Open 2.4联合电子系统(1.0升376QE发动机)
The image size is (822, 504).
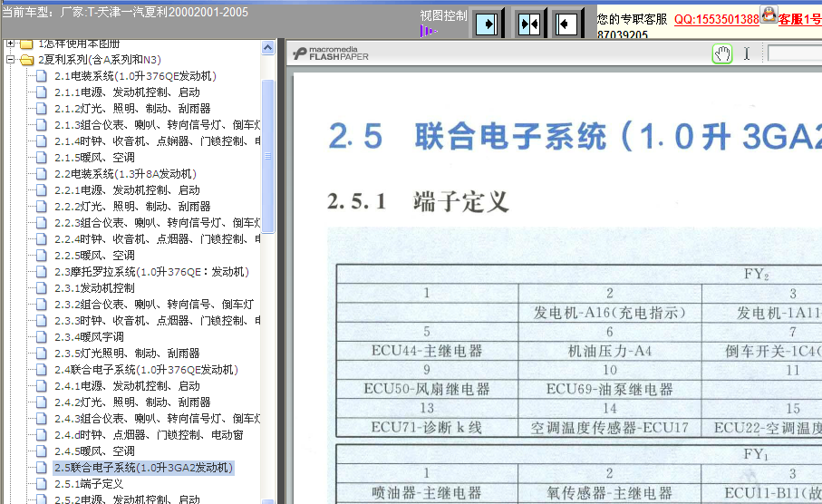pos(146,369)
